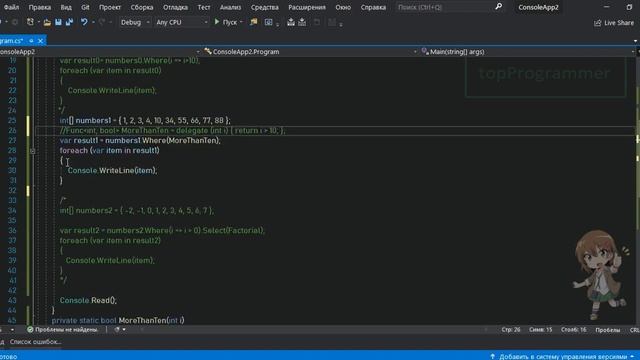
Task: Open the ConsoleApp2 project navigation dropdown
Action: (x=100, y=52)
